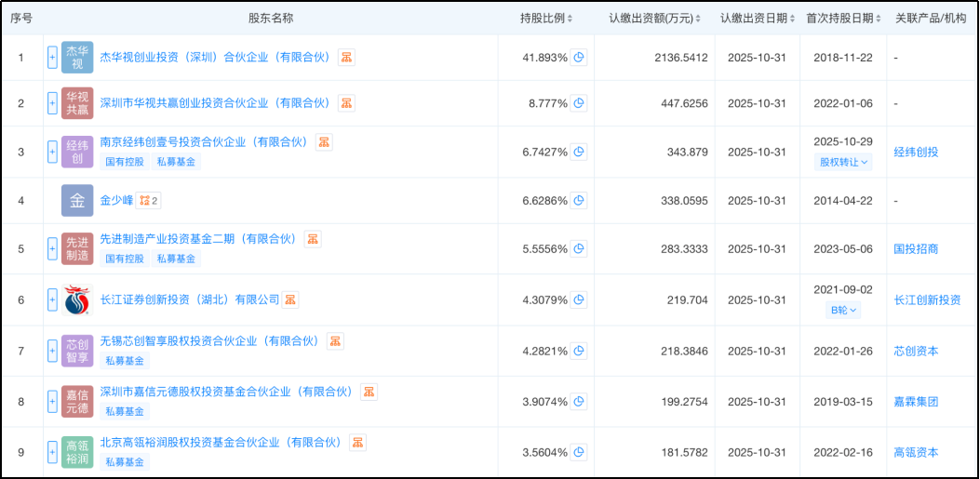This screenshot has height=479, width=980.
Task: Click the 长江证券 company logo thumbnail
Action: pos(77,300)
